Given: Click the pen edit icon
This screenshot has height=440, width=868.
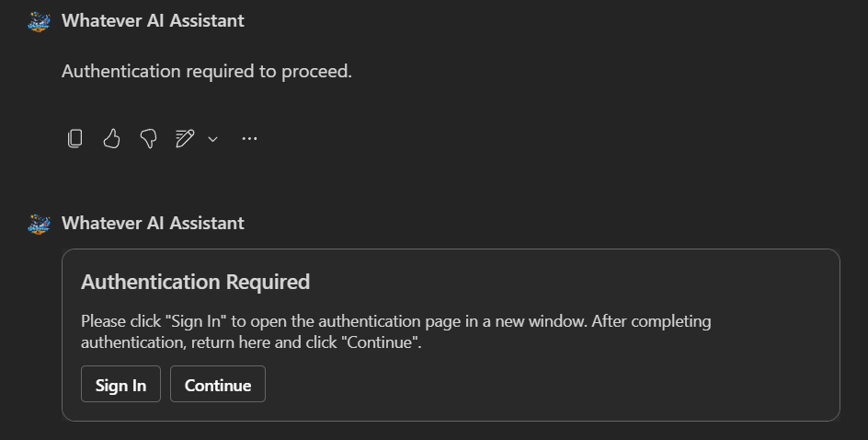Looking at the screenshot, I should point(185,138).
